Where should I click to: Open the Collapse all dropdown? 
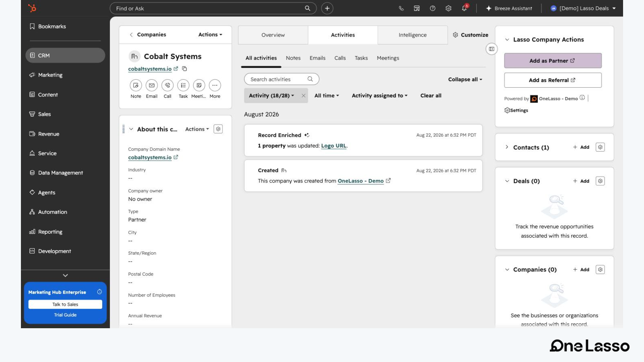click(465, 80)
